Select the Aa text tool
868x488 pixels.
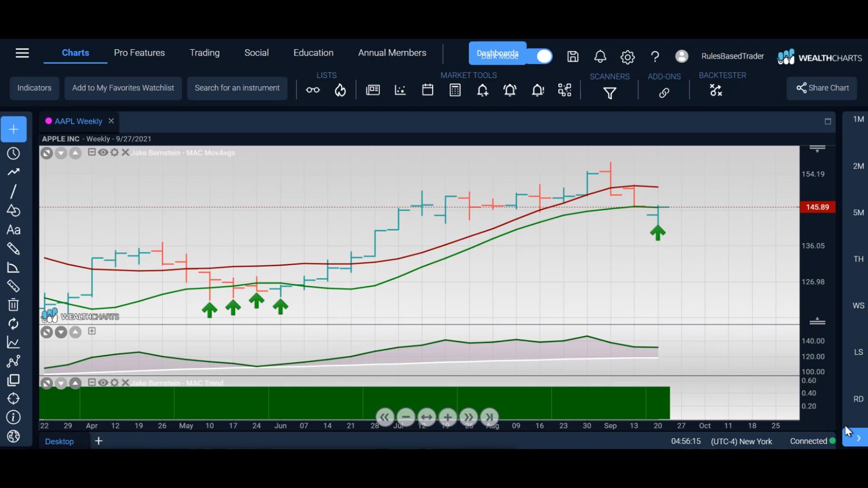pyautogui.click(x=14, y=230)
